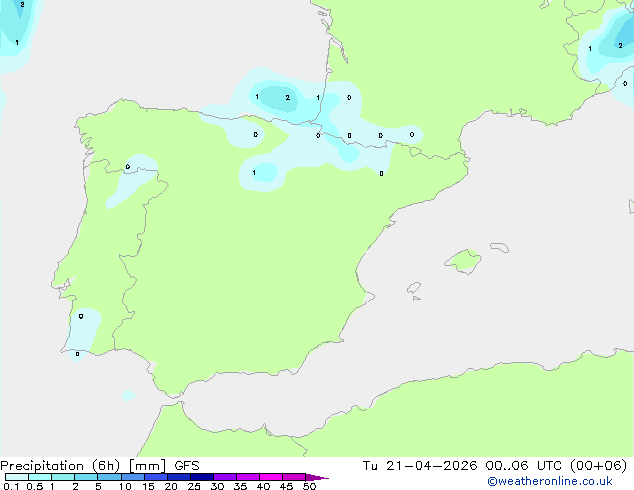The width and height of the screenshot is (634, 490).
Task: Click the 25–30 mm dark blue legend swatch
Action: pyautogui.click(x=202, y=477)
